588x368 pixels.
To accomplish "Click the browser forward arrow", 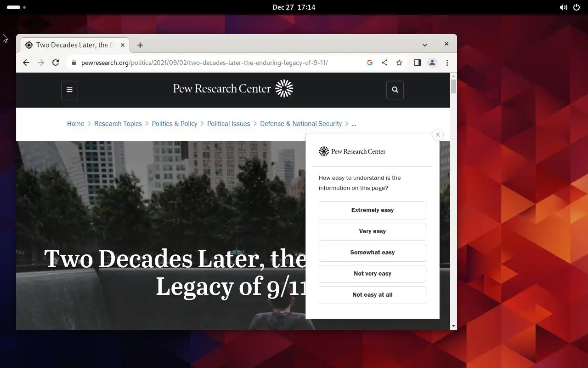I will pyautogui.click(x=41, y=63).
